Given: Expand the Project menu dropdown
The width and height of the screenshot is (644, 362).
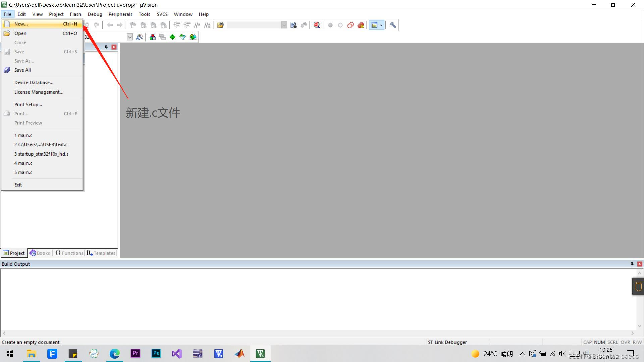Looking at the screenshot, I should (56, 14).
